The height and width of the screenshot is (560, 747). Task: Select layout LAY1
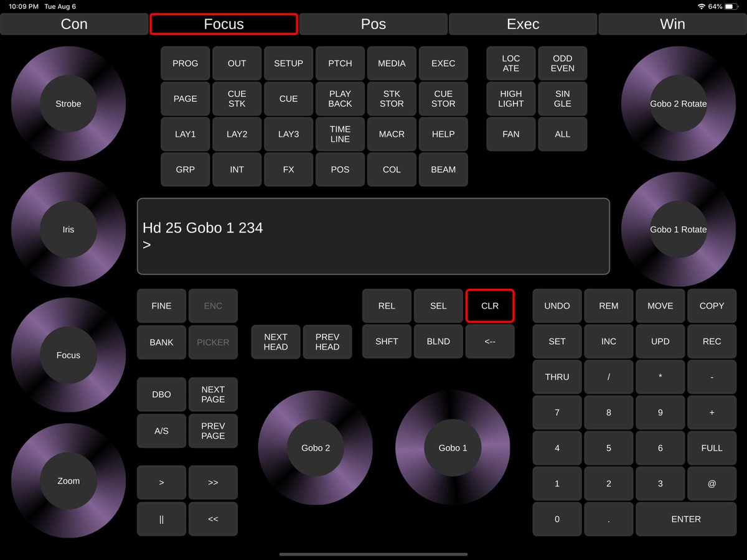(186, 134)
